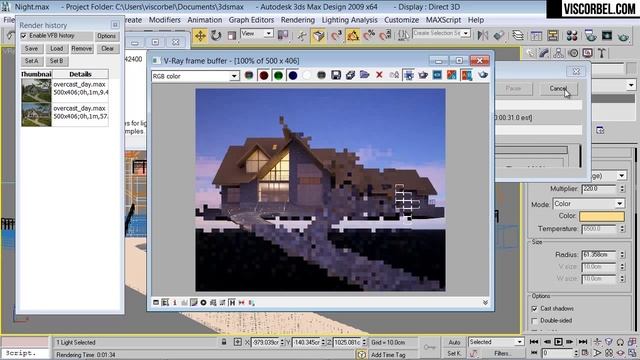Open Create Selection Set dropdown
This screenshot has width=640, height=360.
click(x=466, y=33)
